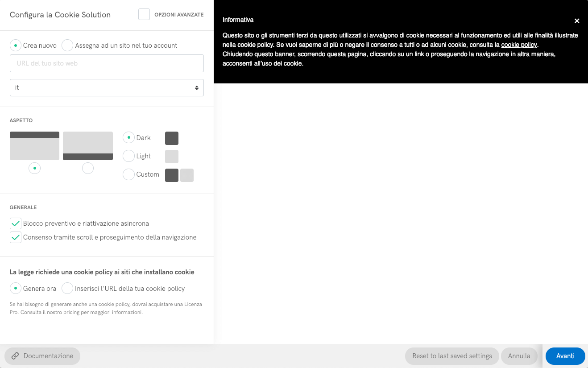The image size is (588, 368).
Task: Open the cookie policy link in banner
Action: pyautogui.click(x=519, y=45)
